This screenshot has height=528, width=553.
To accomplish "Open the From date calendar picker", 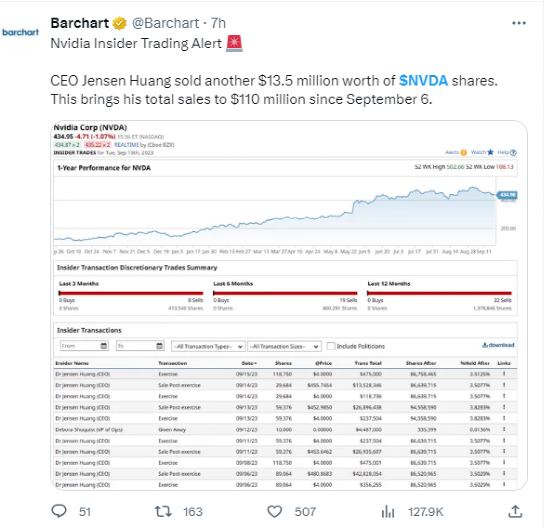I will click(x=104, y=346).
